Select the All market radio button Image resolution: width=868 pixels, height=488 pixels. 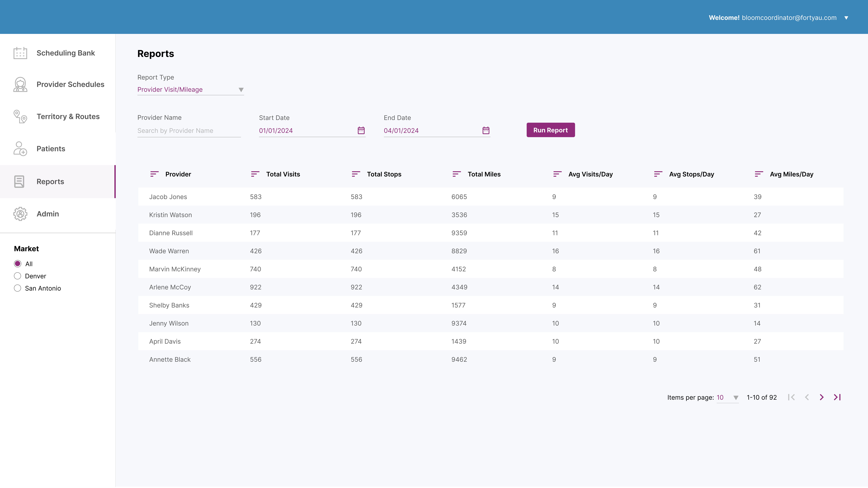click(x=18, y=264)
